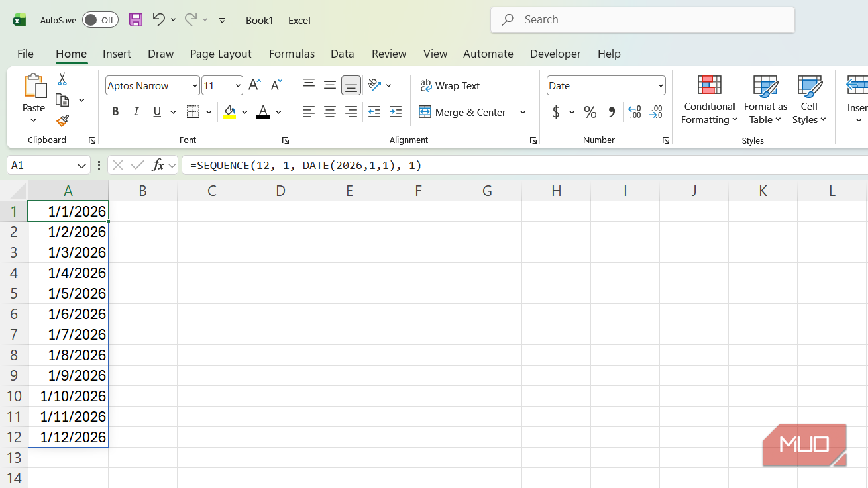
Task: Click the Merge & Center button
Action: [x=463, y=112]
